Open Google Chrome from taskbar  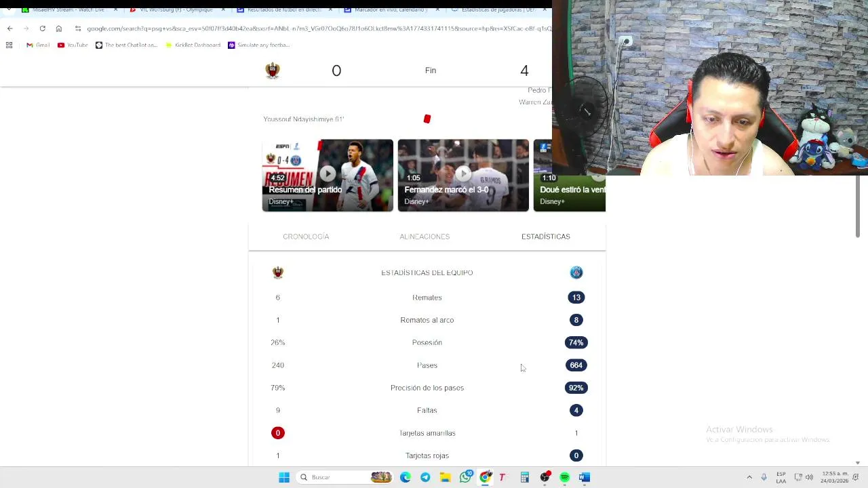click(485, 477)
